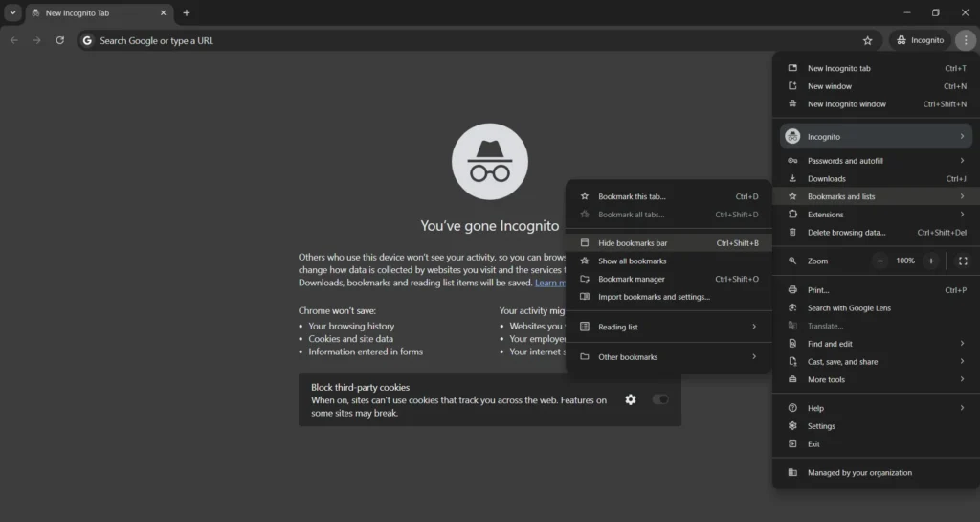Click the Translate menu entry
This screenshot has height=522, width=980.
[877, 326]
